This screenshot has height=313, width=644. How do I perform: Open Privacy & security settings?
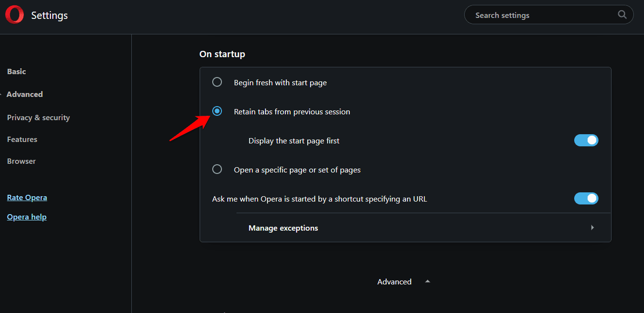[38, 117]
